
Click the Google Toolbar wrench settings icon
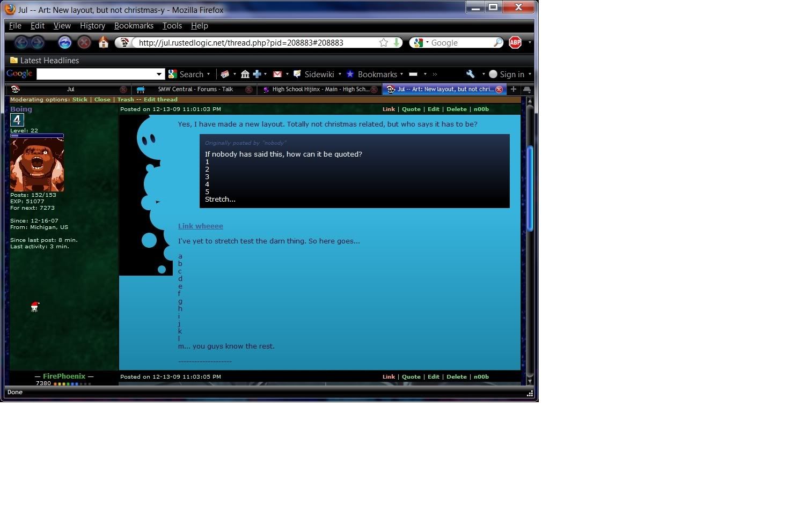[x=471, y=74]
